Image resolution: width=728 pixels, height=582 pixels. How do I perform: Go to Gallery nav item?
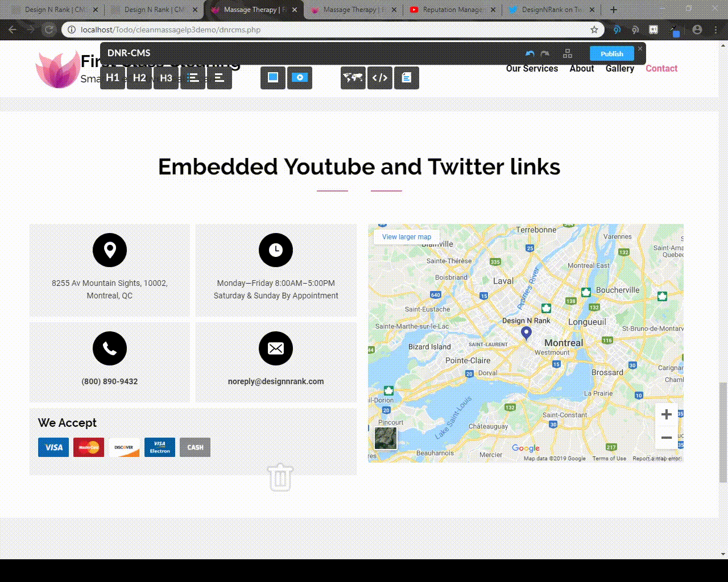pos(620,68)
